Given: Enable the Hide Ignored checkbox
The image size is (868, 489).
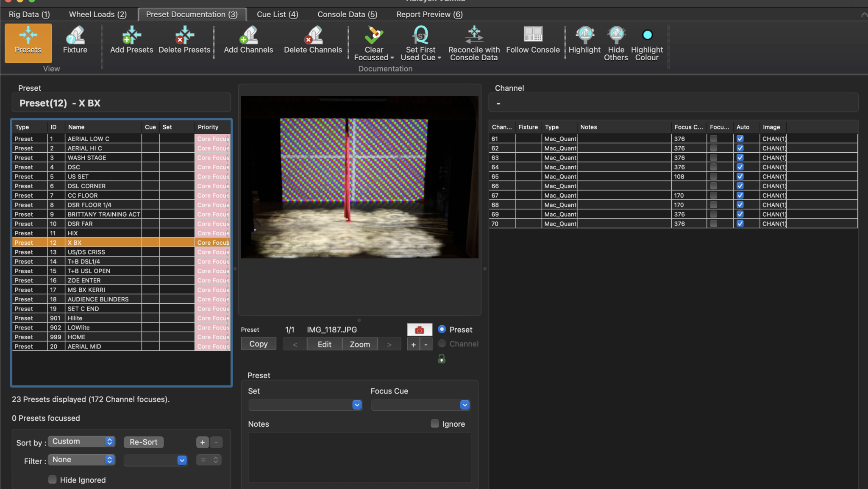Looking at the screenshot, I should click(x=53, y=480).
